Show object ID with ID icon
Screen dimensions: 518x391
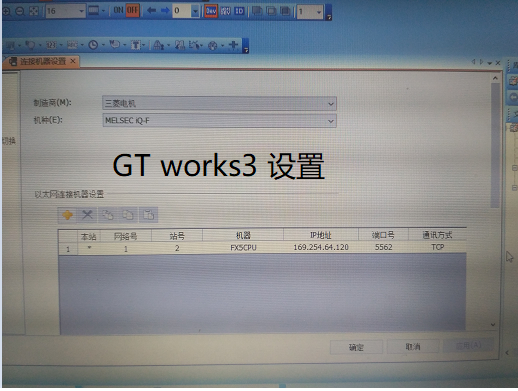239,11
